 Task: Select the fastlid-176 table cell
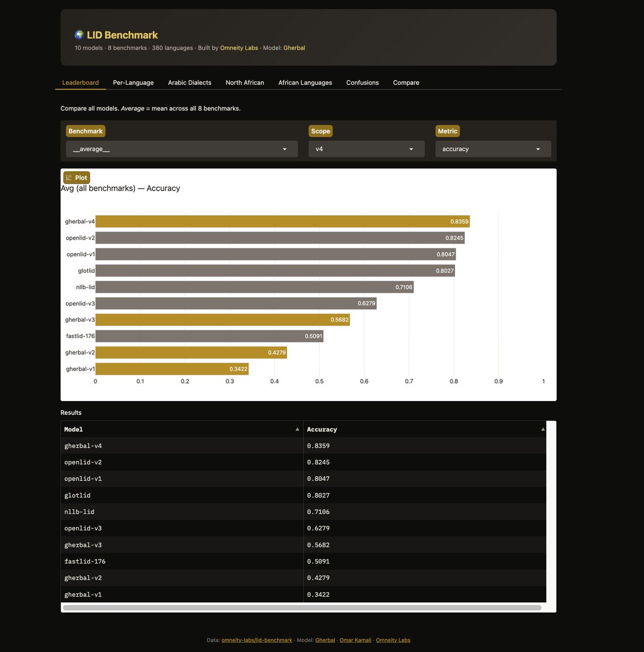click(182, 561)
